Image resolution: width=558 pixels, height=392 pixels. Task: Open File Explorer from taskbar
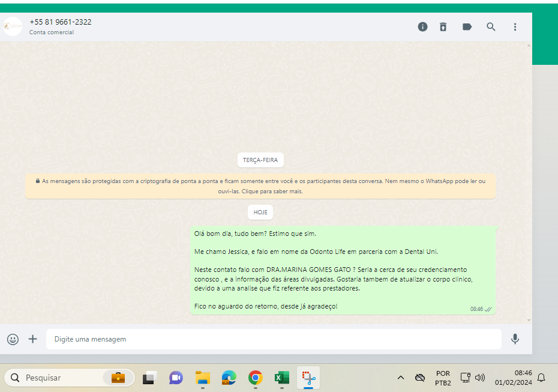point(202,378)
